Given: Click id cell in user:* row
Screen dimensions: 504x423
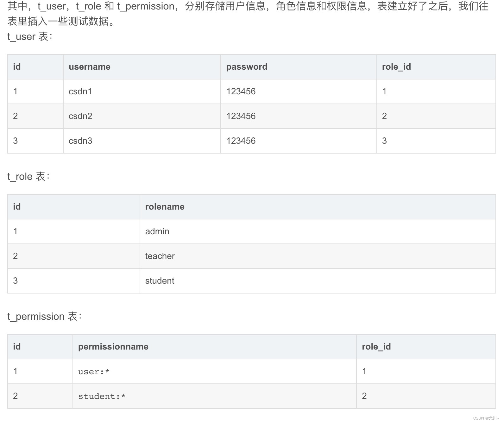Looking at the screenshot, I should click(40, 371).
